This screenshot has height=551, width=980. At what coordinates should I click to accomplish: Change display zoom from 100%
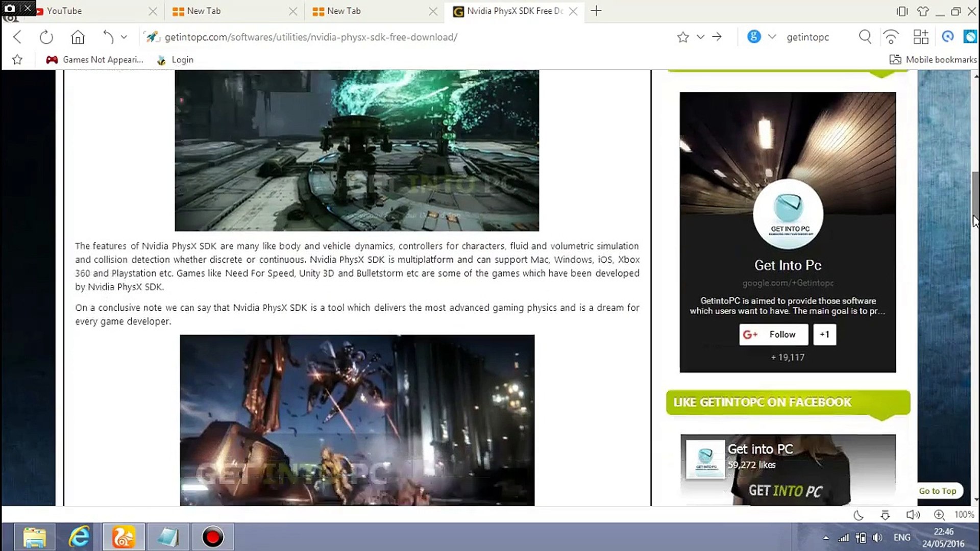coord(964,515)
